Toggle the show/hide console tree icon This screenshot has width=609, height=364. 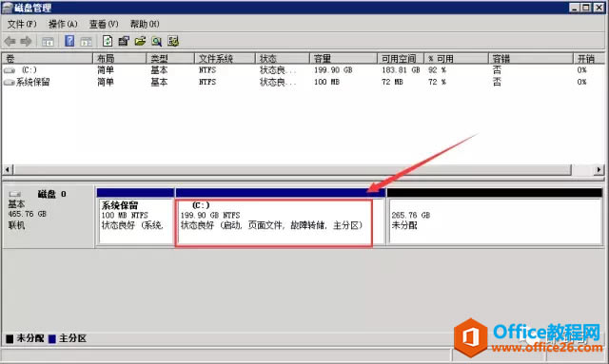pos(48,41)
